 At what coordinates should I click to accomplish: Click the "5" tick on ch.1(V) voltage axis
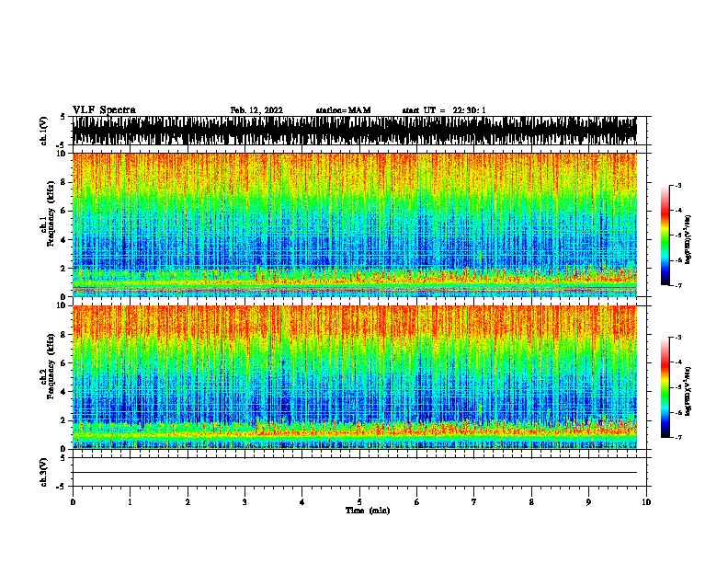coord(63,117)
